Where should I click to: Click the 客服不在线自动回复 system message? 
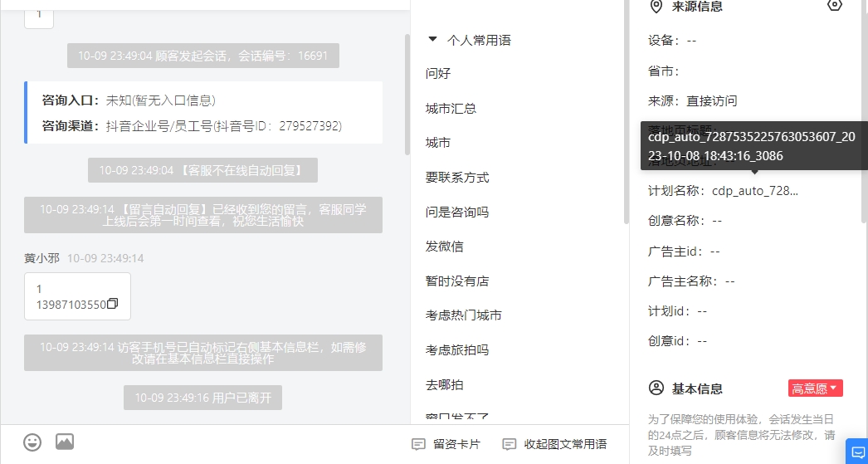[202, 170]
